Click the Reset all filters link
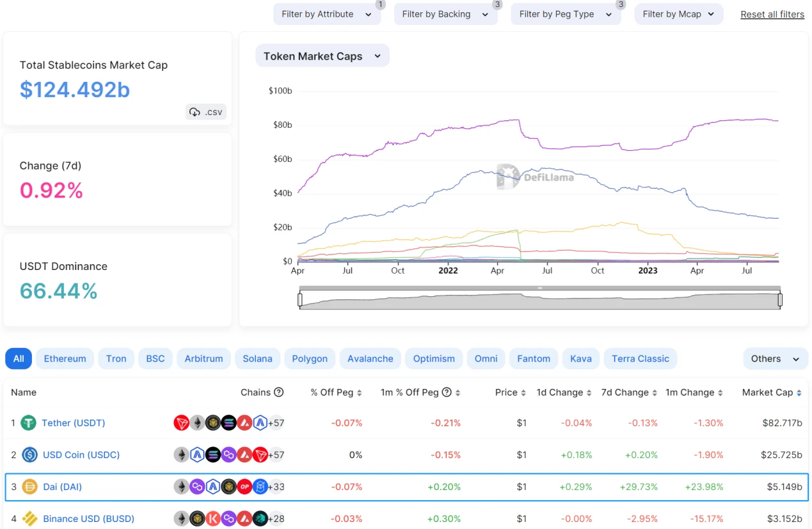Image resolution: width=812 pixels, height=529 pixels. pyautogui.click(x=772, y=14)
